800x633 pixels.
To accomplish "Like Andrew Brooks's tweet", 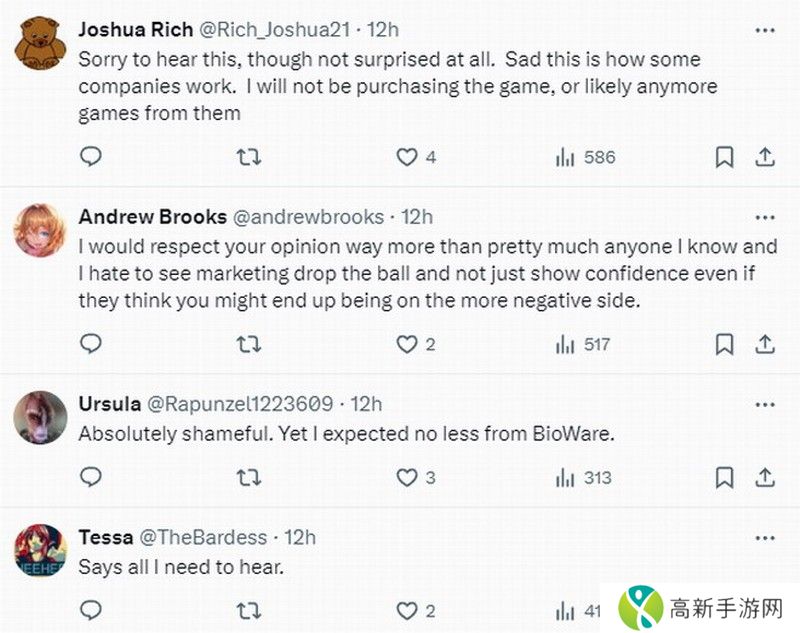I will (406, 344).
